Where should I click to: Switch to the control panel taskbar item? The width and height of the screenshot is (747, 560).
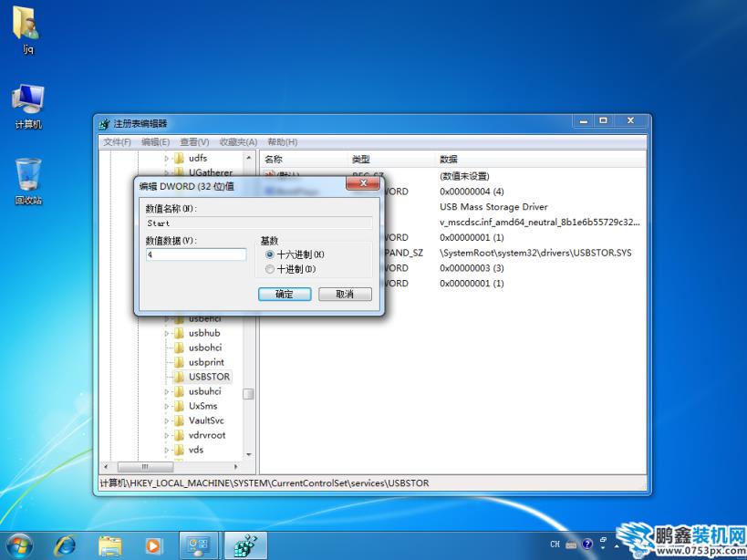(x=198, y=545)
